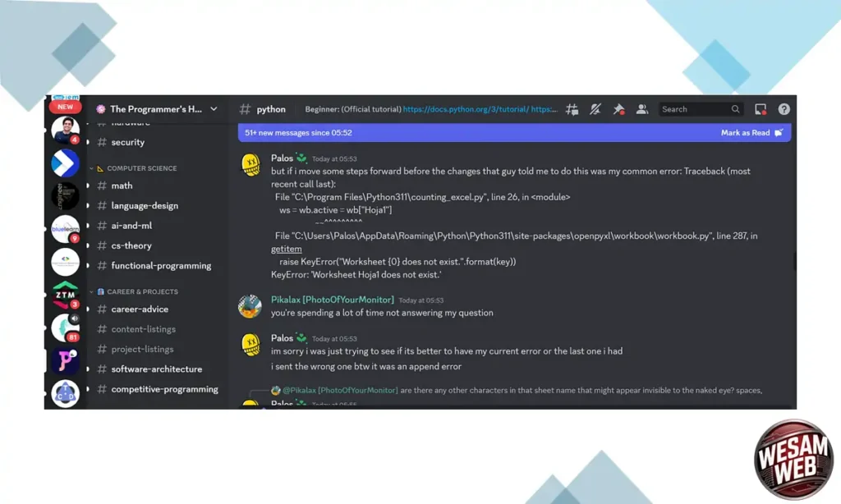Click inside the Search field
This screenshot has width=841, height=504.
[x=694, y=109]
